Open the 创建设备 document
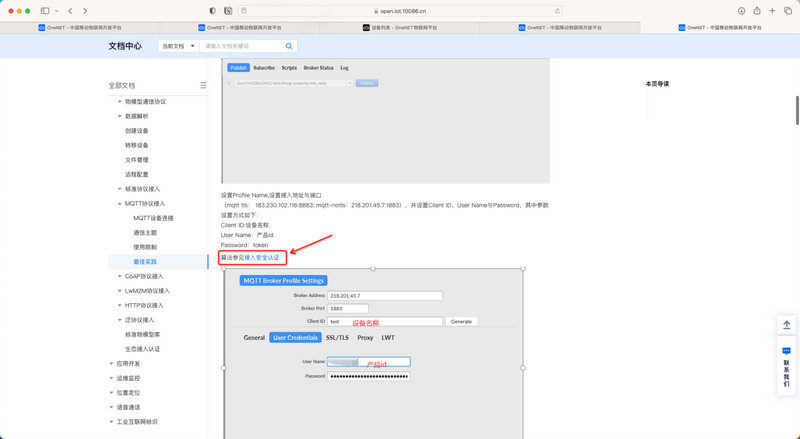This screenshot has height=439, width=800. click(x=137, y=131)
